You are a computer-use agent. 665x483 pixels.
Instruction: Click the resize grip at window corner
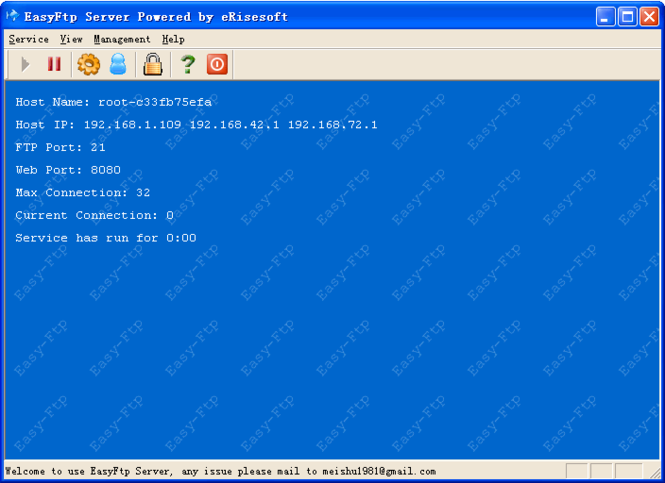pos(655,472)
